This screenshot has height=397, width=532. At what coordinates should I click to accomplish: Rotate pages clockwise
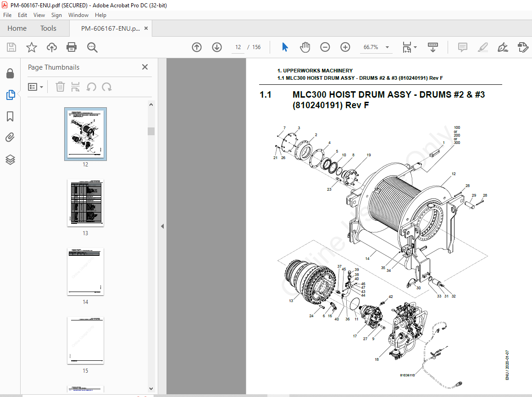106,87
